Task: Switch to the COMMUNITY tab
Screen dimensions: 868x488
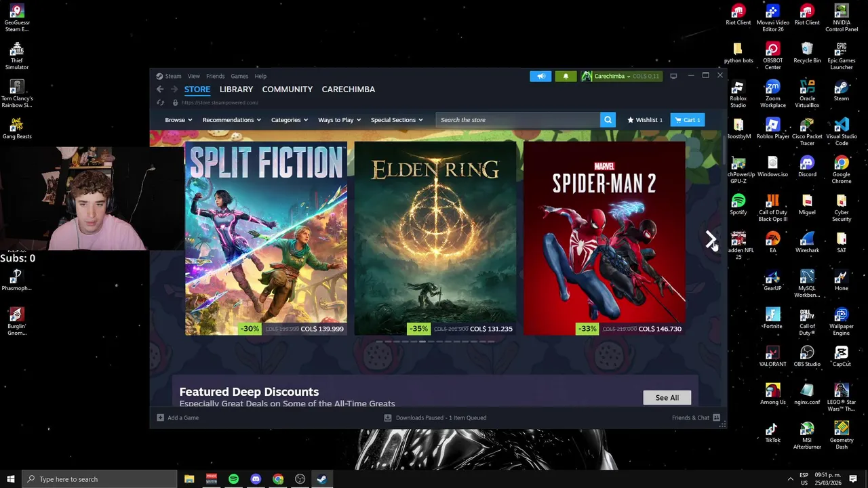Action: [x=288, y=89]
